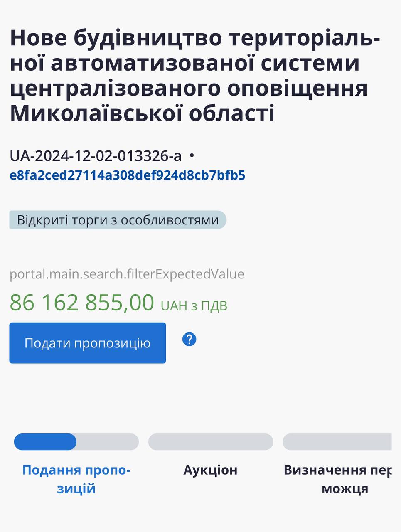
Task: Click "централізованого оповіщення" in the heading
Action: click(x=189, y=88)
